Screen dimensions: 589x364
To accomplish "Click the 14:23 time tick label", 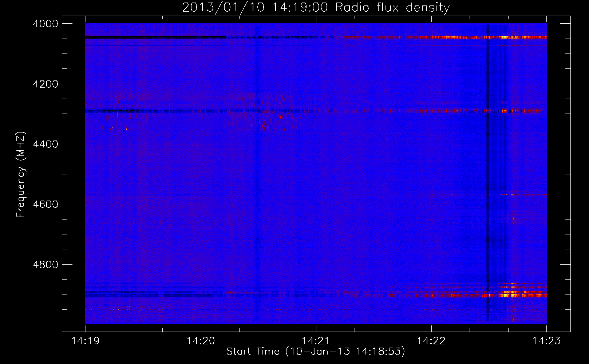I will [546, 341].
